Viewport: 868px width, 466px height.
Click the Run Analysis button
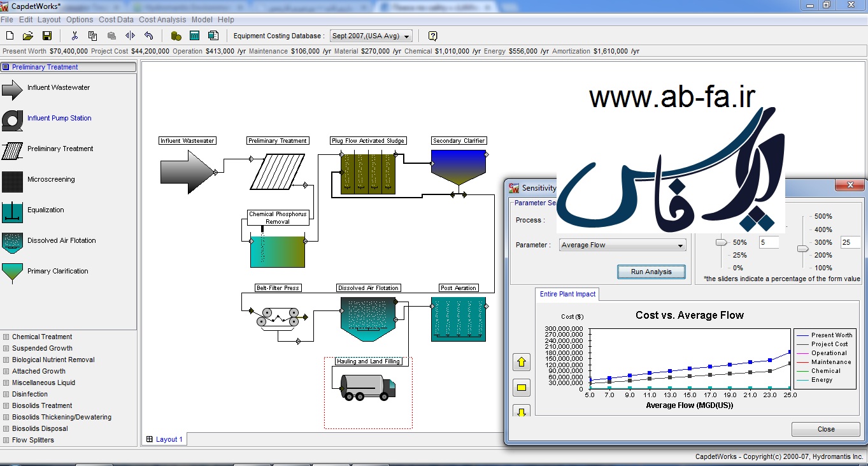coord(651,272)
